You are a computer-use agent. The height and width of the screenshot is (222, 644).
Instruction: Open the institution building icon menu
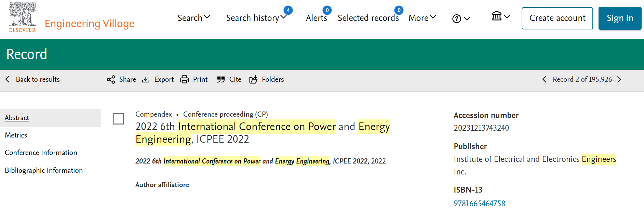coord(500,16)
